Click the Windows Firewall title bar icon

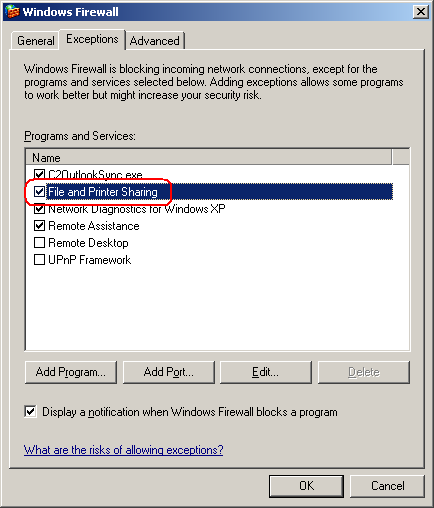(12, 12)
